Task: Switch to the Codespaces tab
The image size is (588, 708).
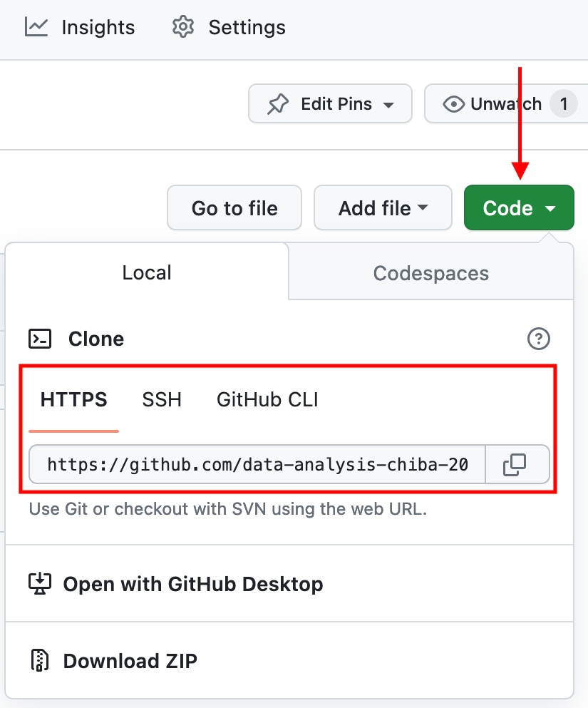Action: (430, 273)
